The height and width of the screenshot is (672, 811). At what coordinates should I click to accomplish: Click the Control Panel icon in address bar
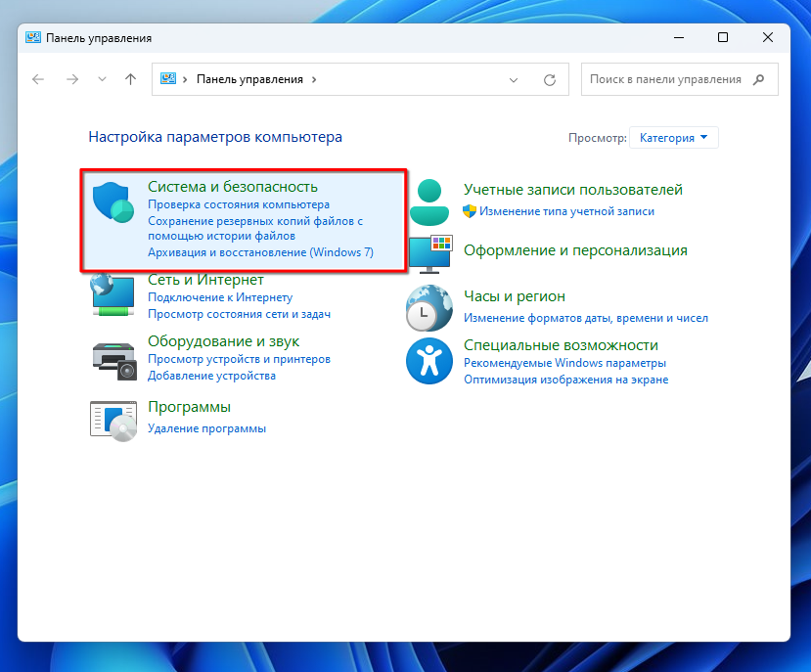coord(168,78)
